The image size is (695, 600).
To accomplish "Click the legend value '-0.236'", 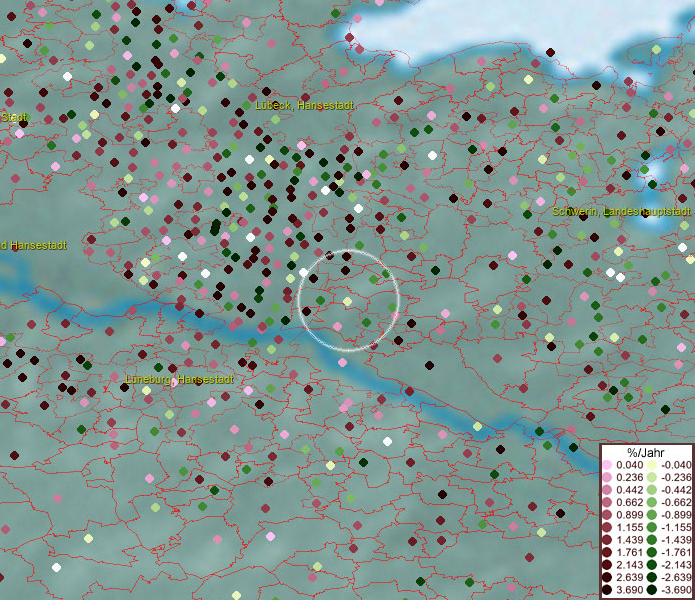I will coord(676,477).
